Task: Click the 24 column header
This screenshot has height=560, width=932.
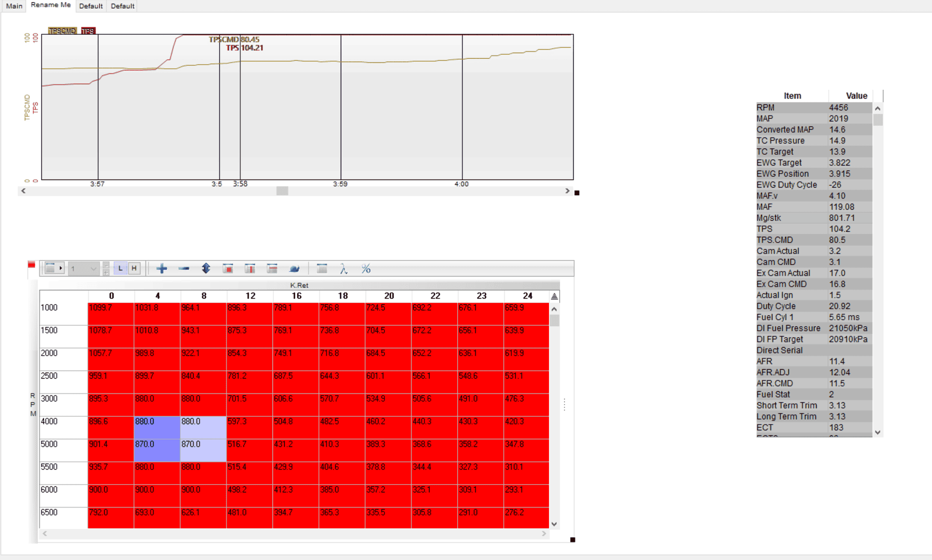Action: click(x=527, y=296)
